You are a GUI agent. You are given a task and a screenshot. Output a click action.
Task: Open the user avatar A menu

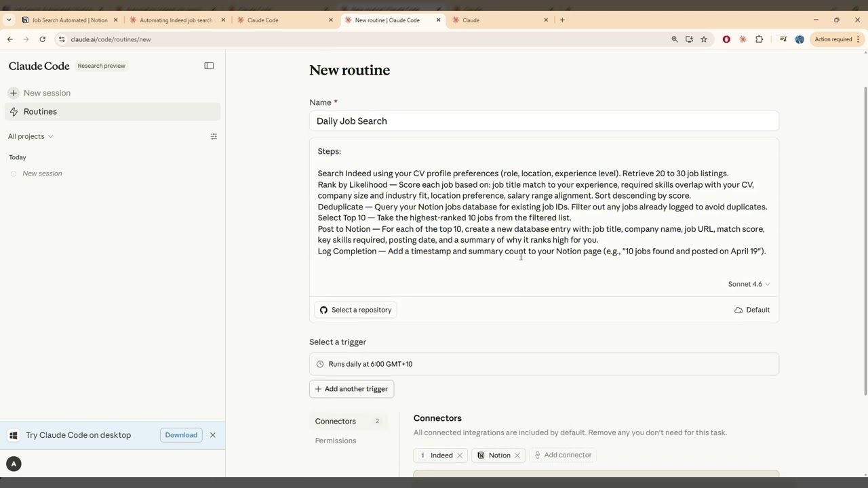[14, 464]
